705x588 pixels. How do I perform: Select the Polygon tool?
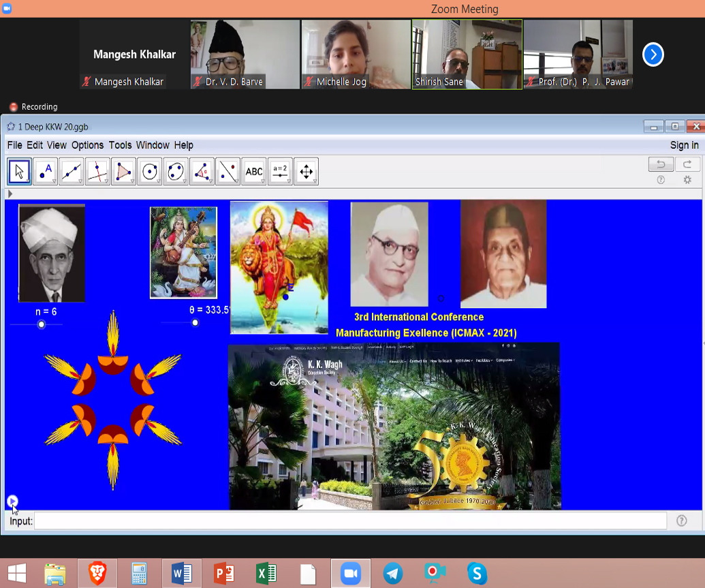click(124, 172)
